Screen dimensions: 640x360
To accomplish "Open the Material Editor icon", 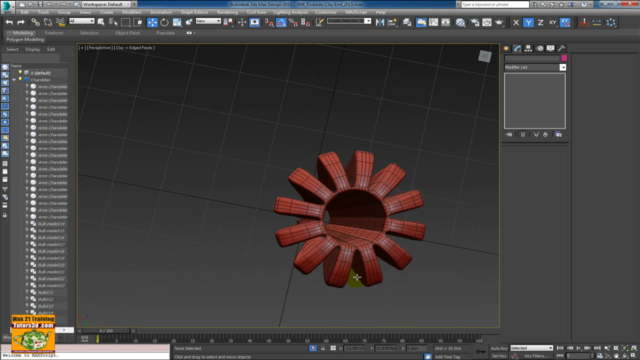I will coord(460,22).
